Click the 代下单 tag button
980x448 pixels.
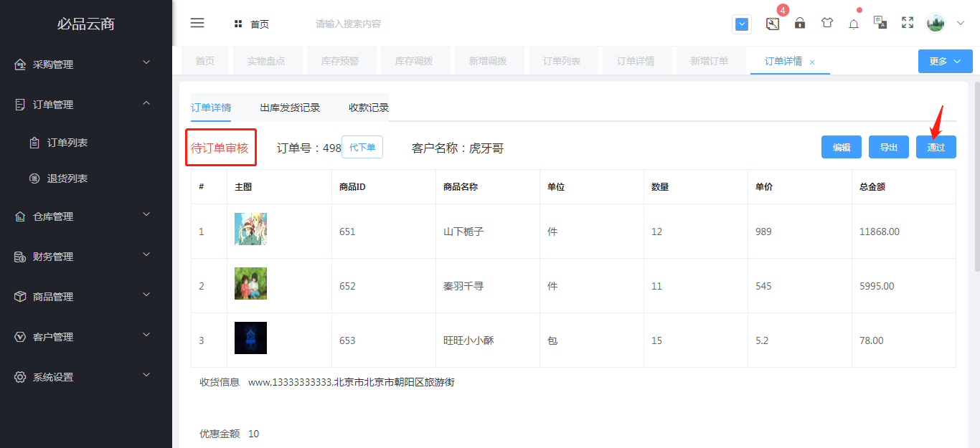[362, 147]
